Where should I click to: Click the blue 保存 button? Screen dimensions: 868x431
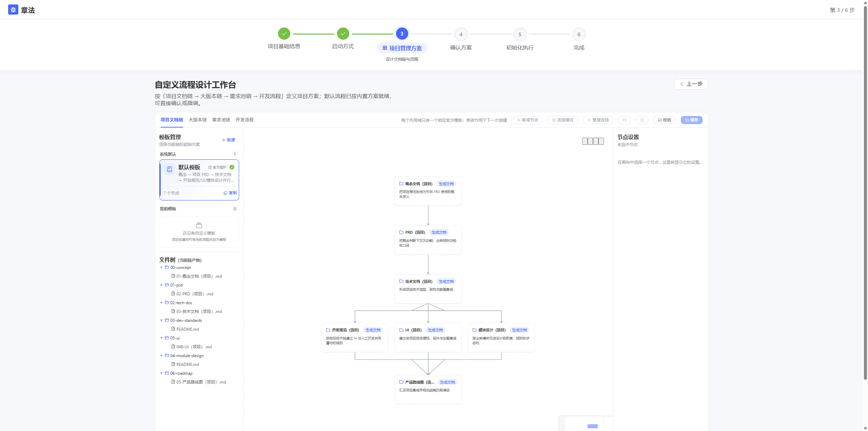click(x=692, y=120)
